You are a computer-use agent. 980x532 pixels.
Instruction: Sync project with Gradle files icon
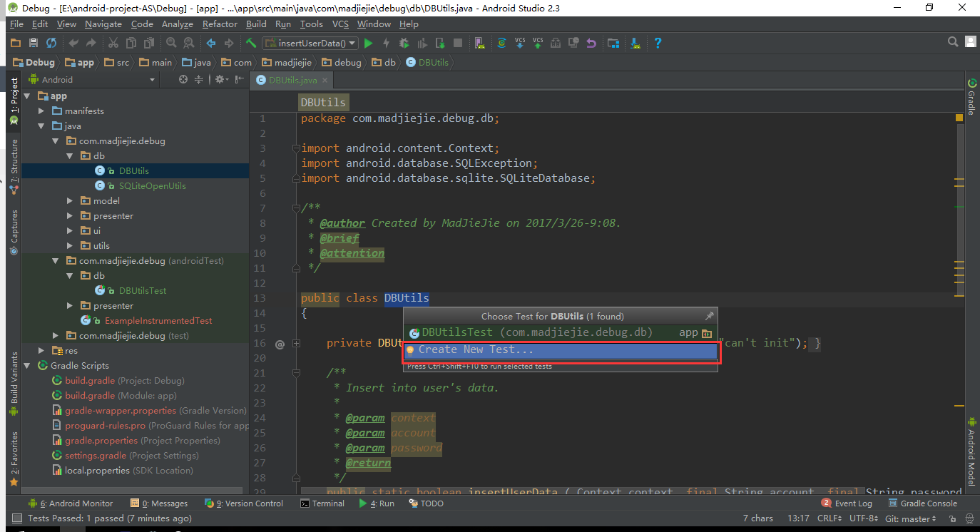(x=501, y=43)
